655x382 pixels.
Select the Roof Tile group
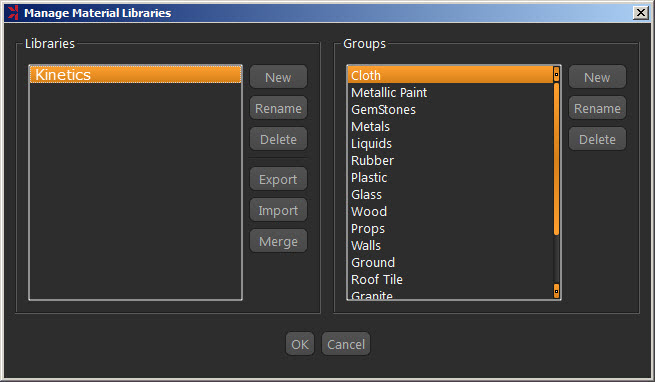pyautogui.click(x=450, y=279)
